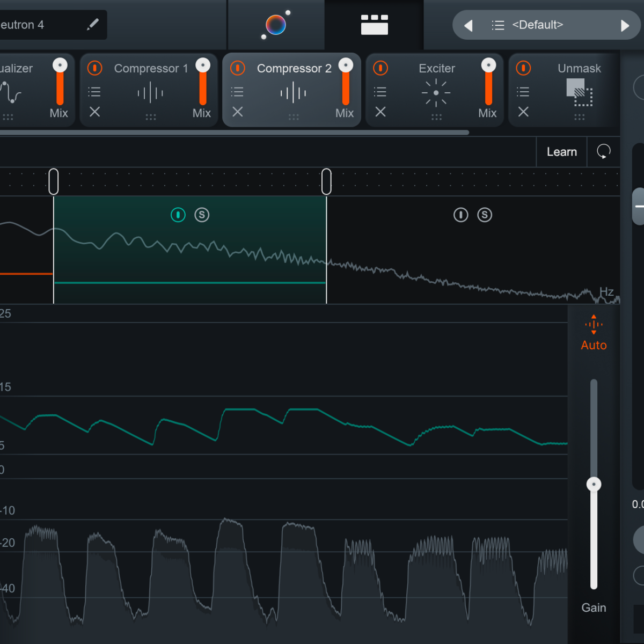
Task: Click the pencil icon to rename Neutron 4 preset
Action: pos(92,24)
